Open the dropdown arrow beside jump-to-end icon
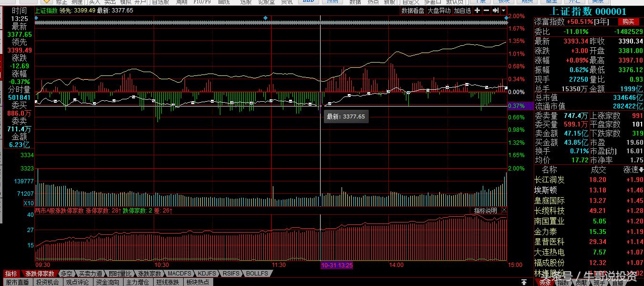The height and width of the screenshot is (286, 644). [x=504, y=11]
